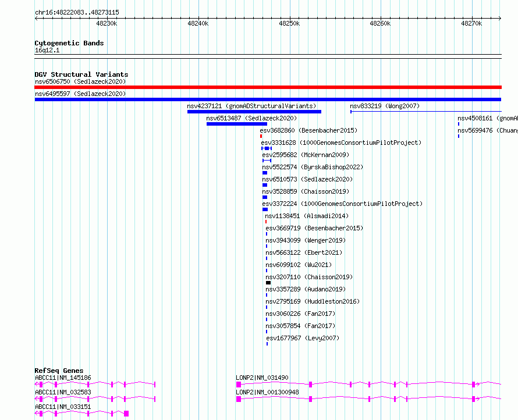This screenshot has height=420, width=518.
Task: Open esv1677967 (Levy2007) label
Action: pos(303,338)
